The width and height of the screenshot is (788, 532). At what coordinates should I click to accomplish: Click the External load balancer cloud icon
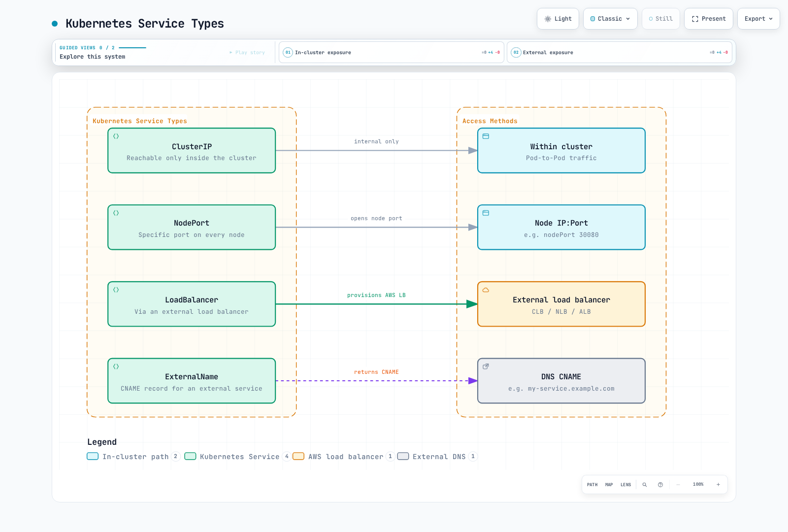point(486,290)
